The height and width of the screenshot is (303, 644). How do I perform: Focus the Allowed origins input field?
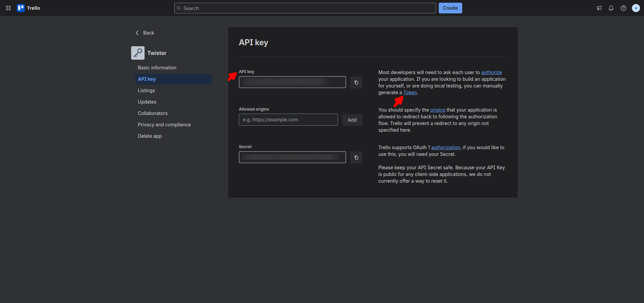point(288,120)
